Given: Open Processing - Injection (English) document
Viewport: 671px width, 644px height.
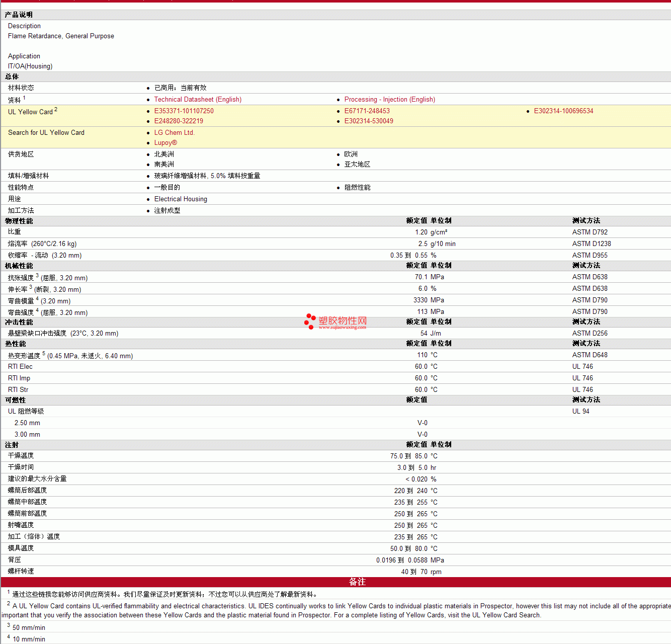Looking at the screenshot, I should [389, 100].
